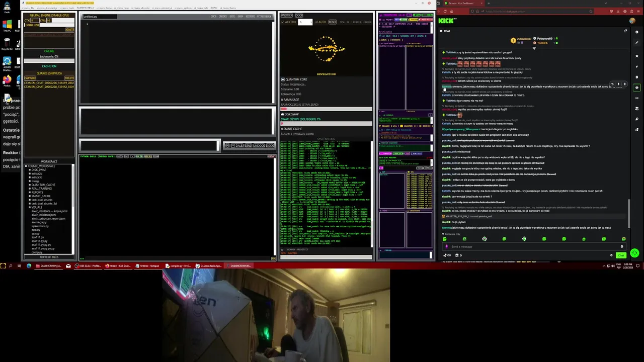
Task: Open the Mail icon on the taskbar
Action: 68,265
